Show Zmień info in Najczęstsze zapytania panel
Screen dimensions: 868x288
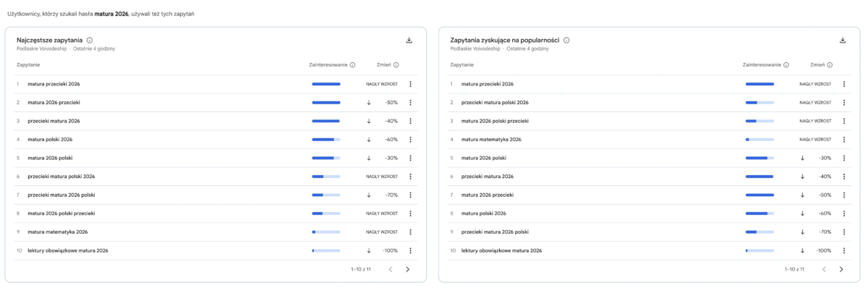point(396,65)
